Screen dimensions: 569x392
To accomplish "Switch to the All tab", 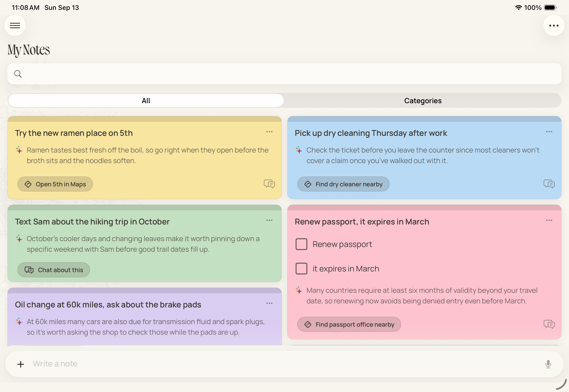I will tap(146, 101).
